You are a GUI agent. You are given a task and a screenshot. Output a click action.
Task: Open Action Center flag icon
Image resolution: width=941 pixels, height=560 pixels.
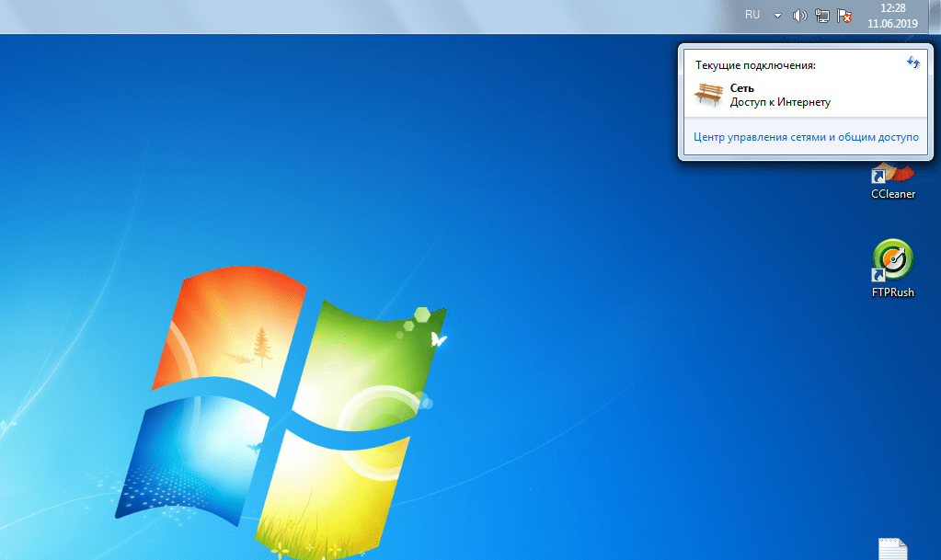(844, 16)
